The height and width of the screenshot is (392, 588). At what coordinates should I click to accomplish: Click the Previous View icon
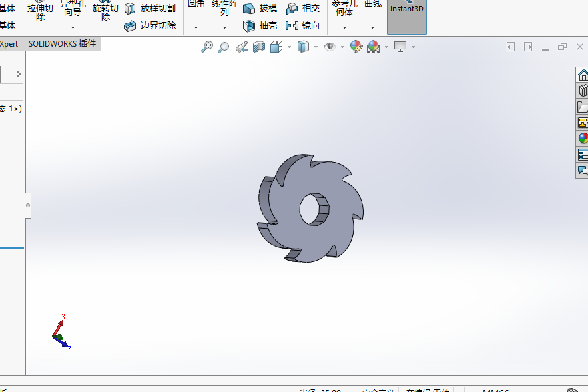point(242,47)
